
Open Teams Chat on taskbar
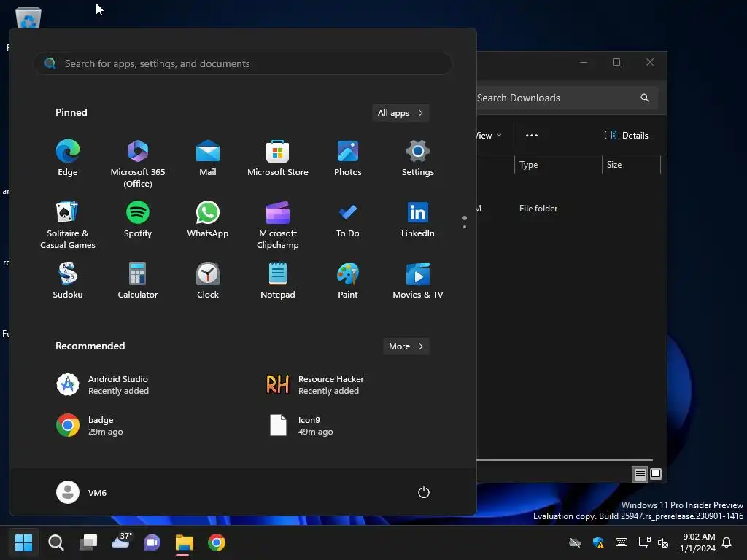pyautogui.click(x=152, y=542)
